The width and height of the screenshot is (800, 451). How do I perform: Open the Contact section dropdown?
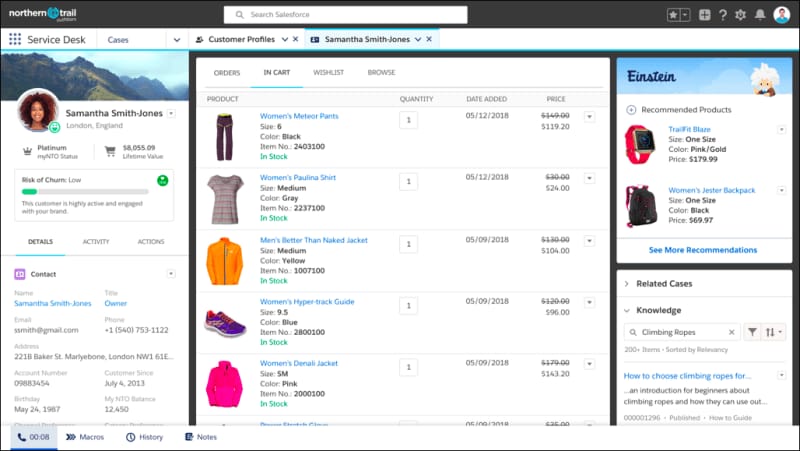coord(171,274)
